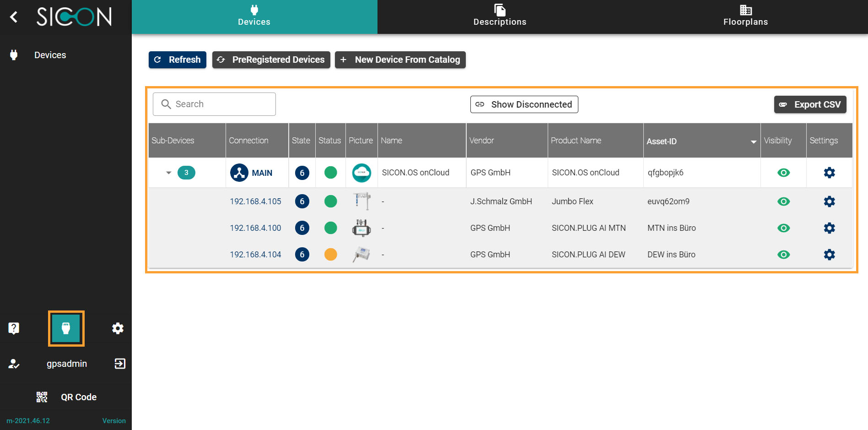Image resolution: width=868 pixels, height=430 pixels.
Task: Open settings gear for SICON.OS onCloud row
Action: 829,173
